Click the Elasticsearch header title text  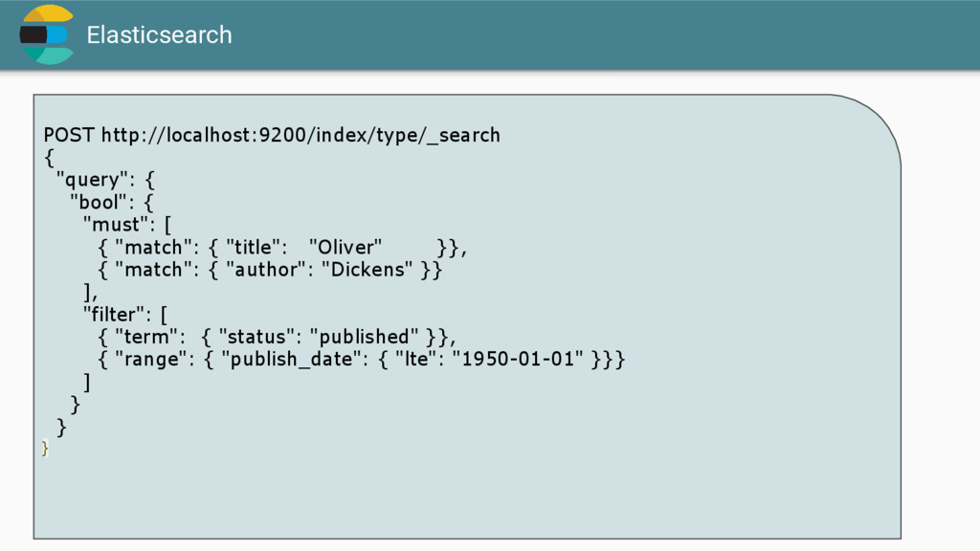[160, 35]
